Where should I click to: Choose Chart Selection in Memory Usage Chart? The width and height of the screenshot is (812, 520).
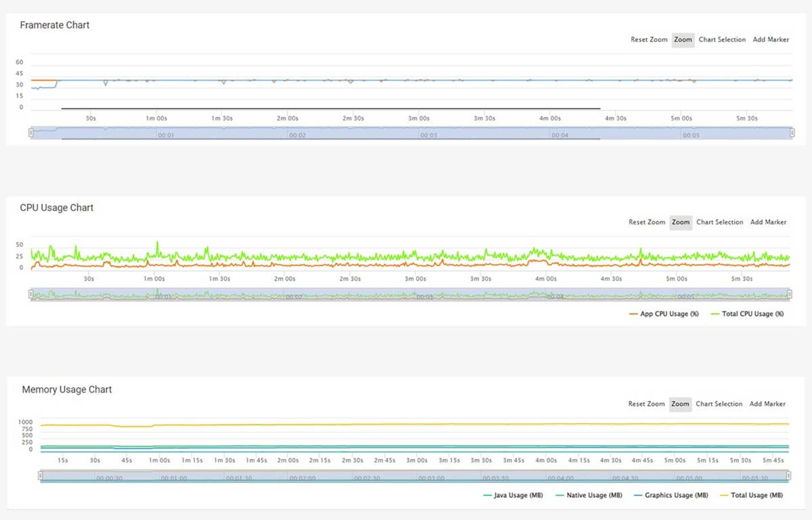pyautogui.click(x=719, y=404)
